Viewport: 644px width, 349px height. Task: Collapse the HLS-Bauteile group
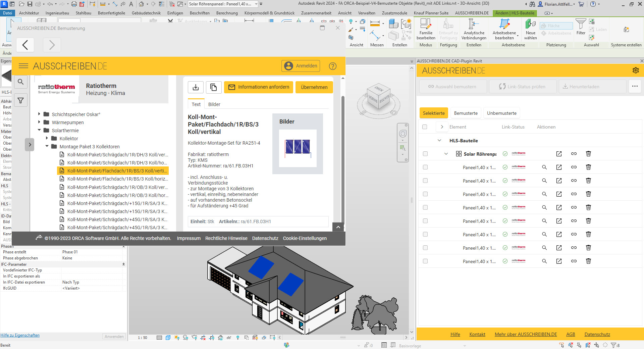(439, 140)
